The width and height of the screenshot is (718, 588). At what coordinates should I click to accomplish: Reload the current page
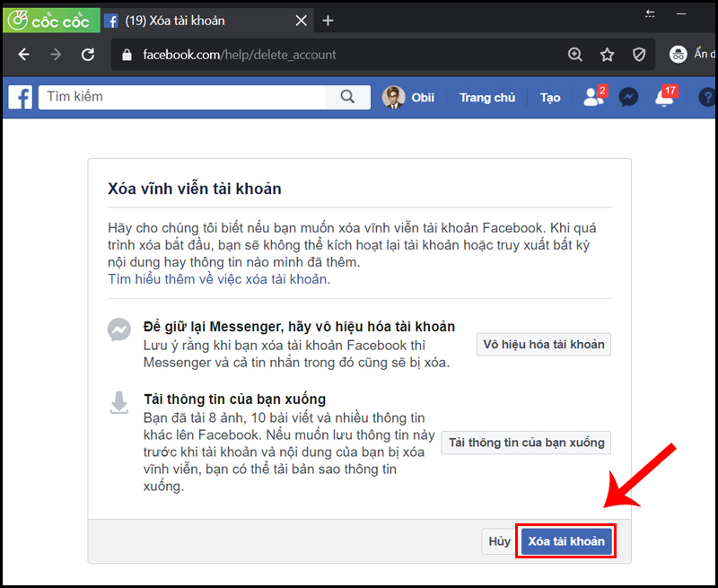click(87, 54)
